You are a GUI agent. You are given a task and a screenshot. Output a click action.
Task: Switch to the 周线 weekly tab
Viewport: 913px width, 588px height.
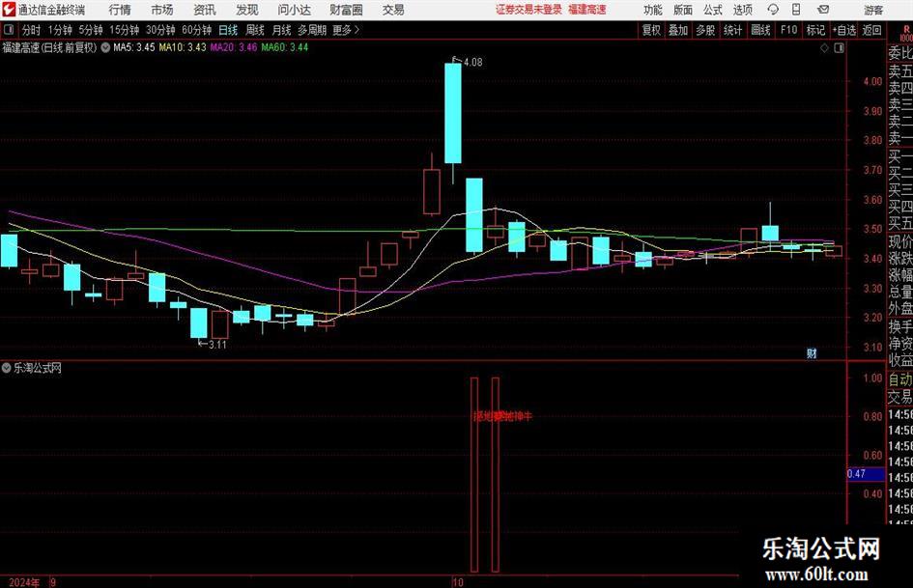[x=255, y=30]
